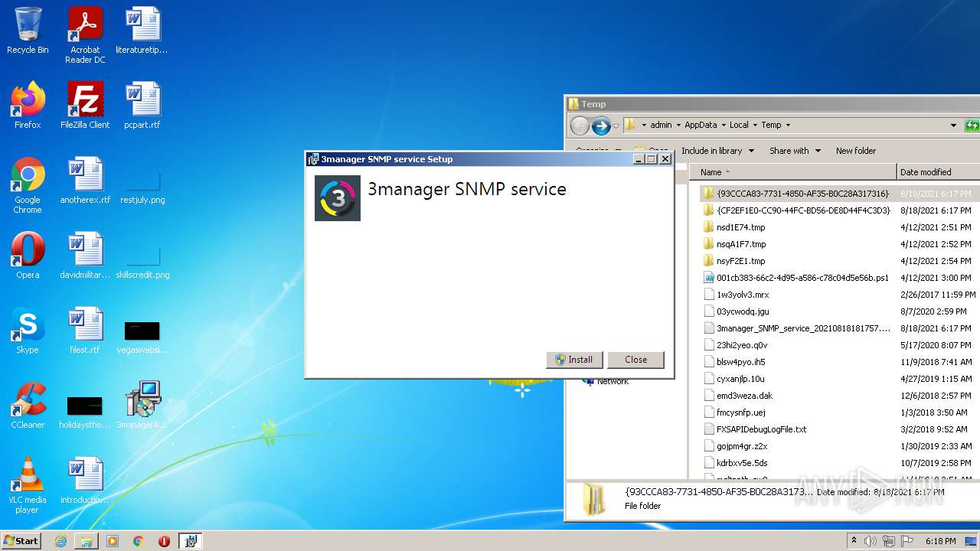
Task: Open Firefox desktop shortcut
Action: [28, 106]
